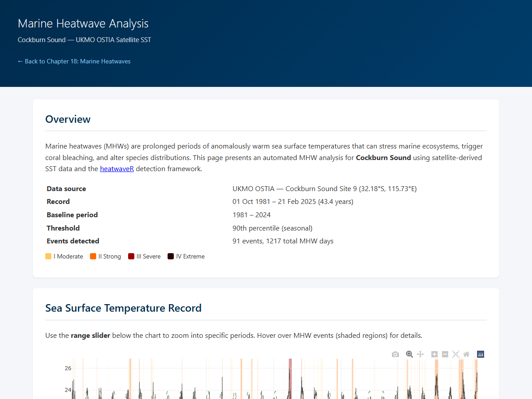532x399 pixels.
Task: Click the 26 y-axis tick label
Action: pyautogui.click(x=68, y=368)
